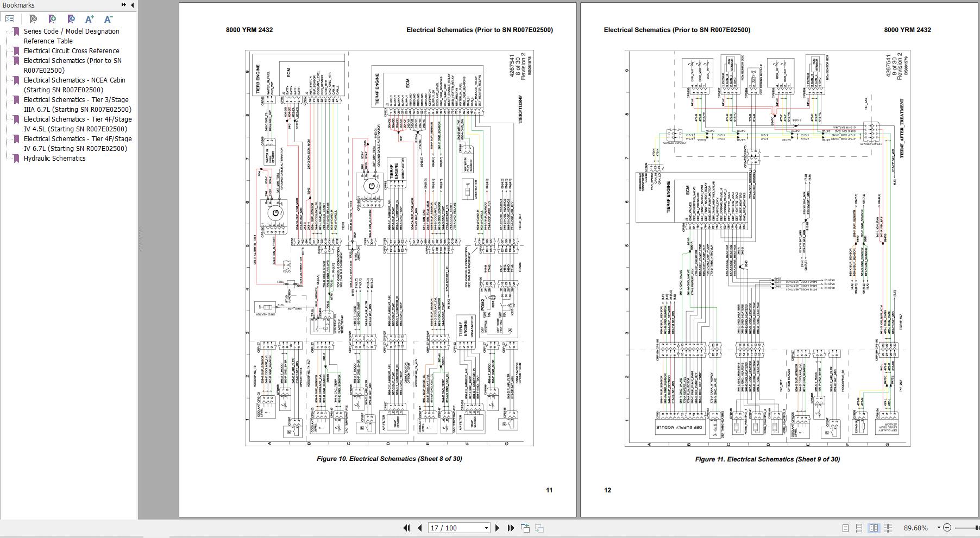Switch to single page view mode

tap(845, 528)
